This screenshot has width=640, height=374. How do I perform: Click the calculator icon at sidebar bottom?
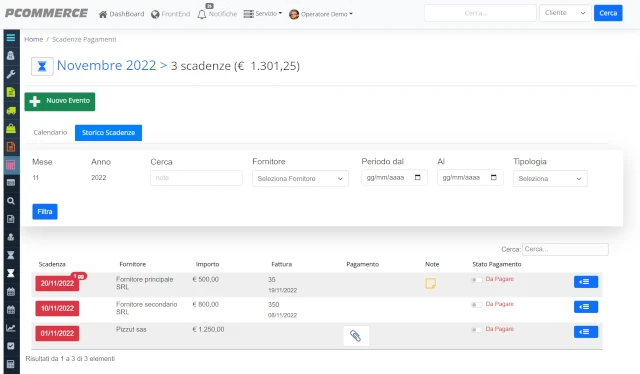coord(11,364)
